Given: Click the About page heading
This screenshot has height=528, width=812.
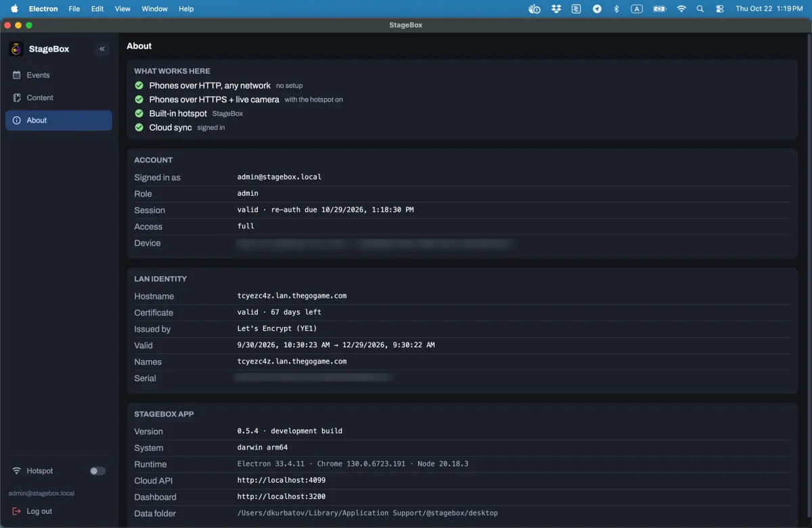Looking at the screenshot, I should click(x=139, y=46).
